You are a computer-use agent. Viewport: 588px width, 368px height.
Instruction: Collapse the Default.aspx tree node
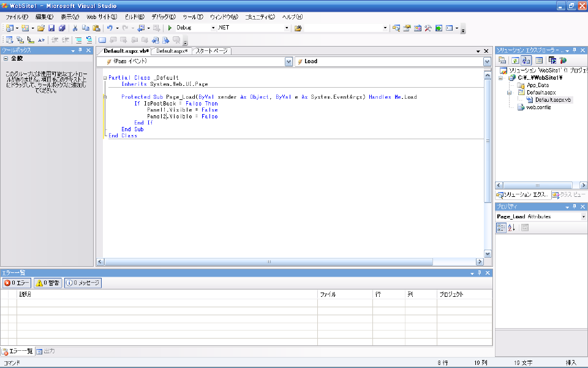point(510,92)
